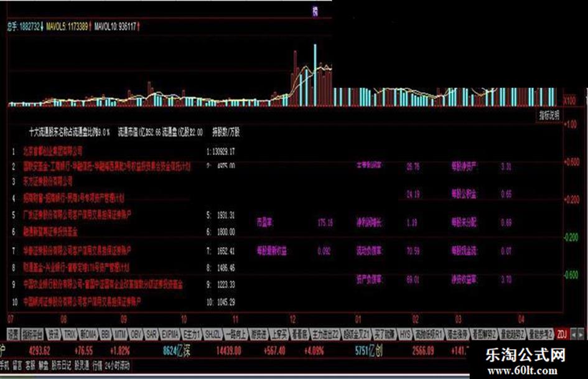Open 留言 messages in the bottom bar
Viewport: 588px width, 379px height.
pyautogui.click(x=17, y=366)
